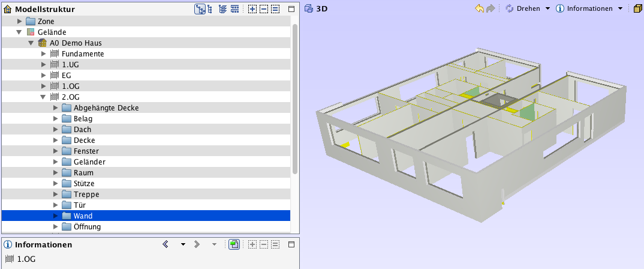This screenshot has height=269, width=644.
Task: Activate the Drehen rotate tool
Action: [523, 8]
